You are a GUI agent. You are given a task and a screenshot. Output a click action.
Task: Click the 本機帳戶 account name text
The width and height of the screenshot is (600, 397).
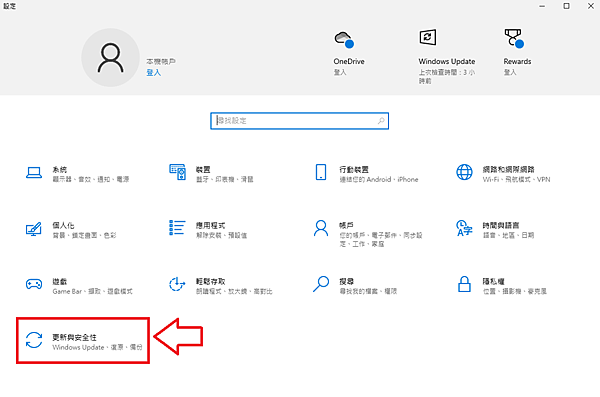point(161,61)
